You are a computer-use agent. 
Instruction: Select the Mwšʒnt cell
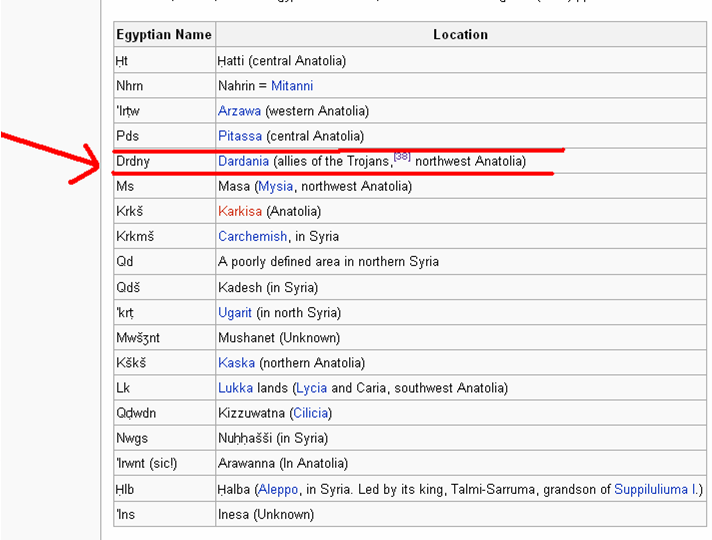pyautogui.click(x=164, y=337)
